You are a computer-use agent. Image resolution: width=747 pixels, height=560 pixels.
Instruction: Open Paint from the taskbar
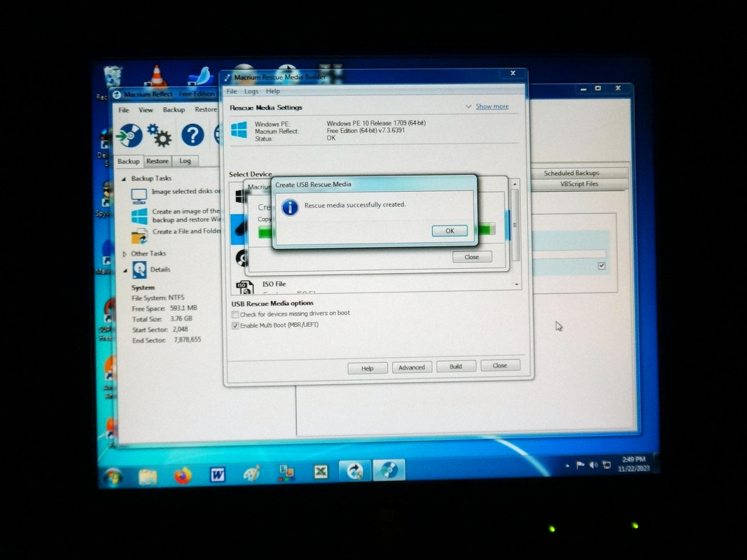pos(251,473)
